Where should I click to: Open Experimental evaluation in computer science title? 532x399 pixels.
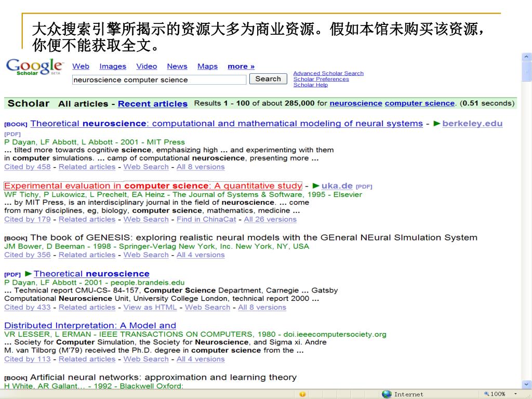coord(153,185)
